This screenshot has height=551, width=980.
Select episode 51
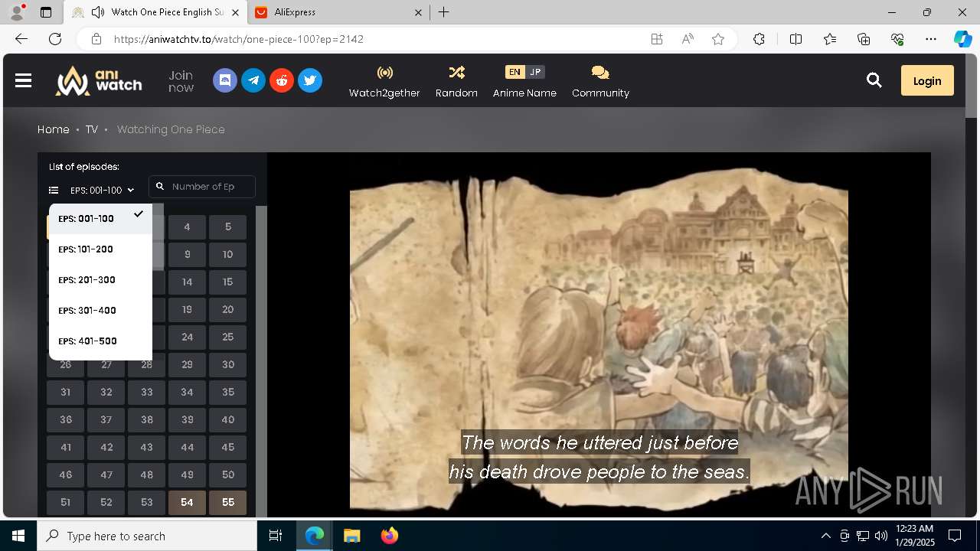(65, 502)
